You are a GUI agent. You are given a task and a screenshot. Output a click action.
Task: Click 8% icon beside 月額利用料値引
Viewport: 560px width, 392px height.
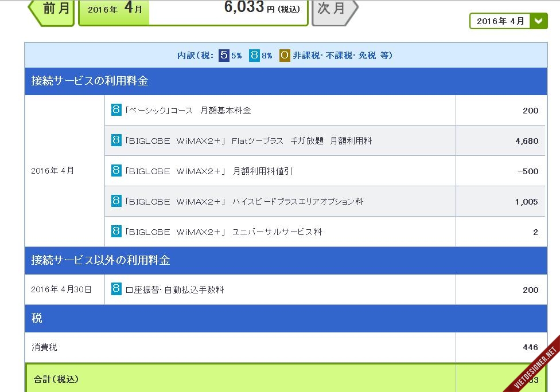[x=116, y=170]
